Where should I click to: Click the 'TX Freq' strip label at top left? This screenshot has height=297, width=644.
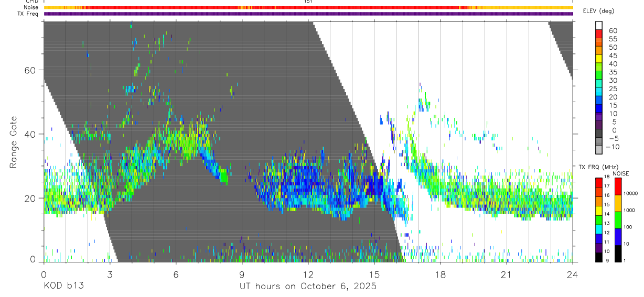tap(28, 14)
